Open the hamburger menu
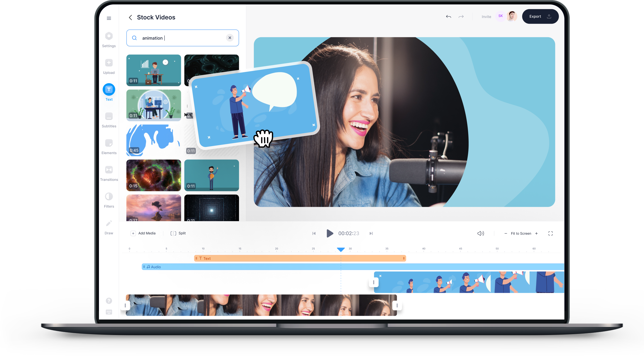 [109, 18]
